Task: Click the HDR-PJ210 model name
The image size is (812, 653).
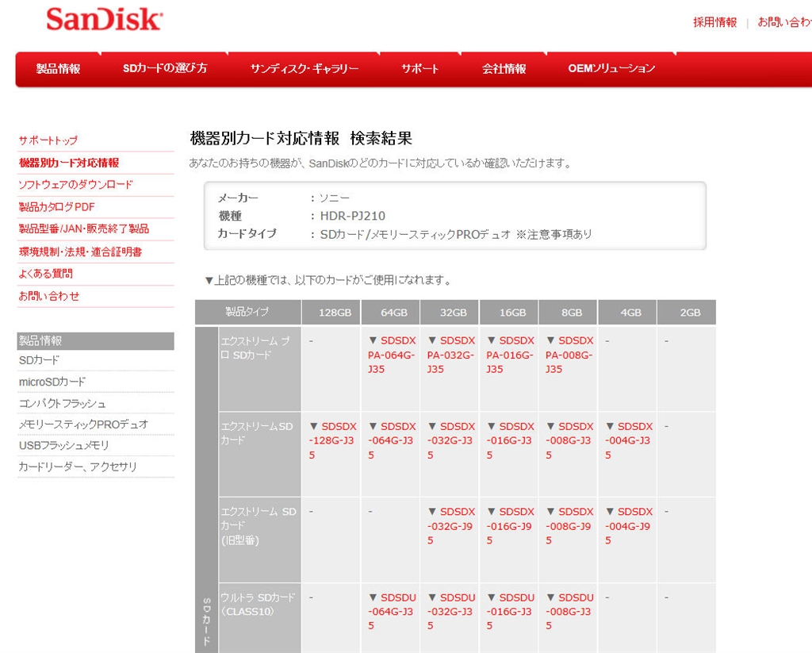Action: point(353,216)
